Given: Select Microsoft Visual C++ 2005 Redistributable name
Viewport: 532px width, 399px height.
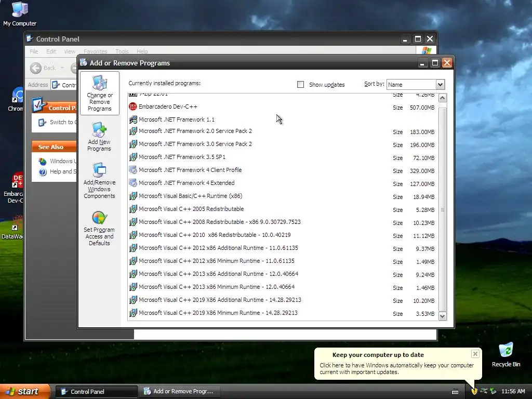Looking at the screenshot, I should (191, 209).
